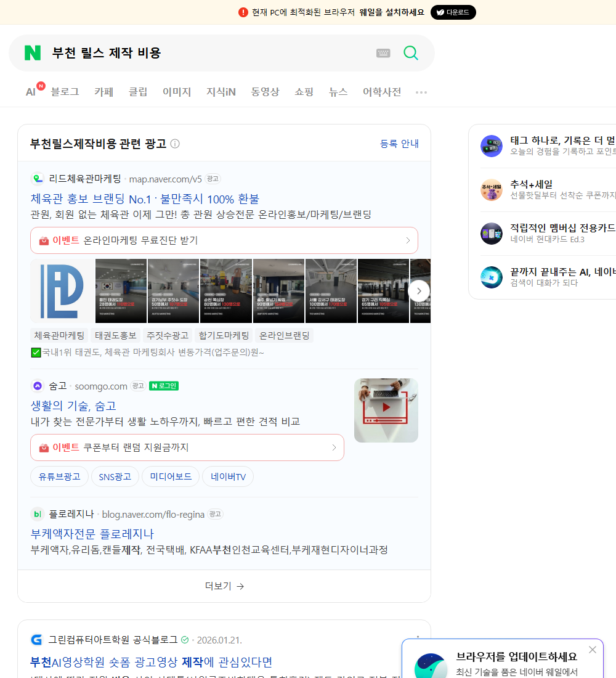Click the green Naver N logo
The image size is (616, 678).
(x=33, y=53)
